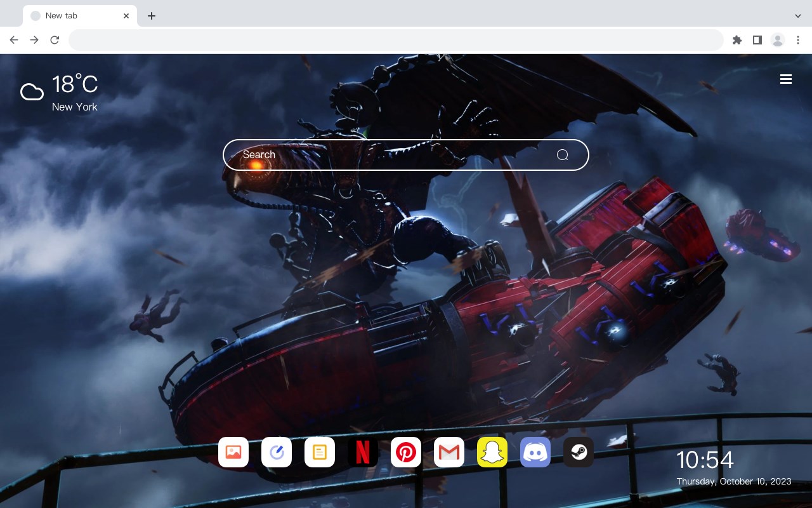The image size is (812, 508).
Task: Open the Gmail shortcut
Action: (x=449, y=452)
